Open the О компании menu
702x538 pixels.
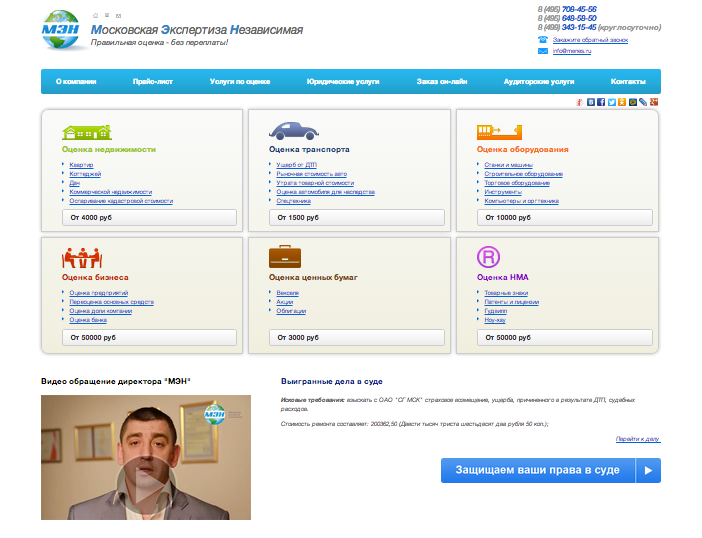(76, 81)
